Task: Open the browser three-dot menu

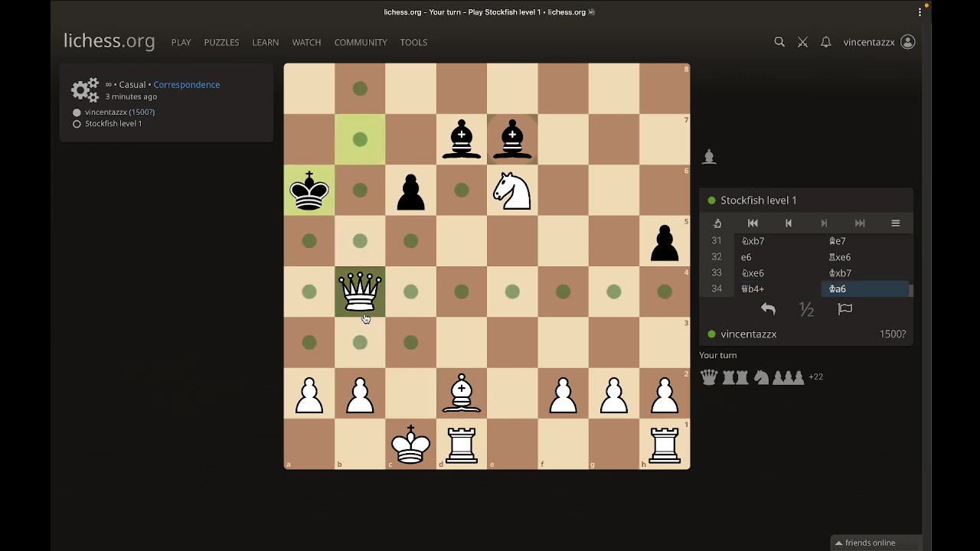Action: pyautogui.click(x=920, y=12)
